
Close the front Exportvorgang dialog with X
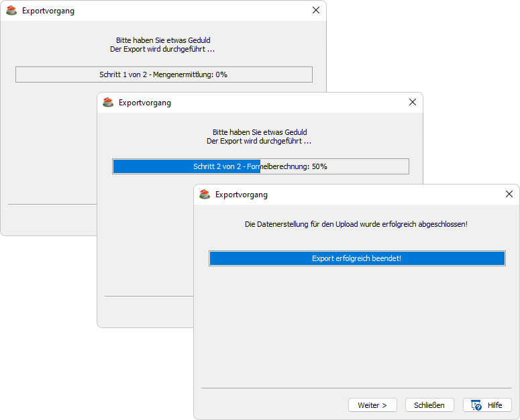point(509,195)
